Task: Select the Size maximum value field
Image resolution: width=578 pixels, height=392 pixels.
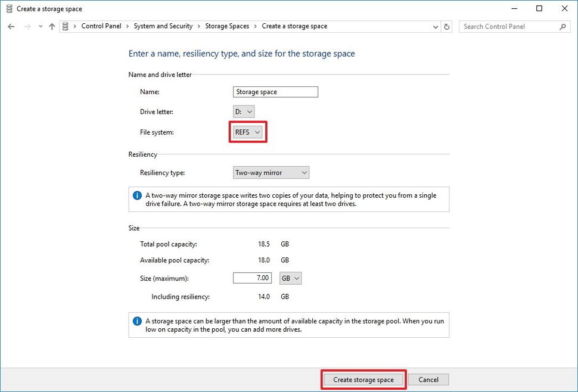Action: [251, 278]
